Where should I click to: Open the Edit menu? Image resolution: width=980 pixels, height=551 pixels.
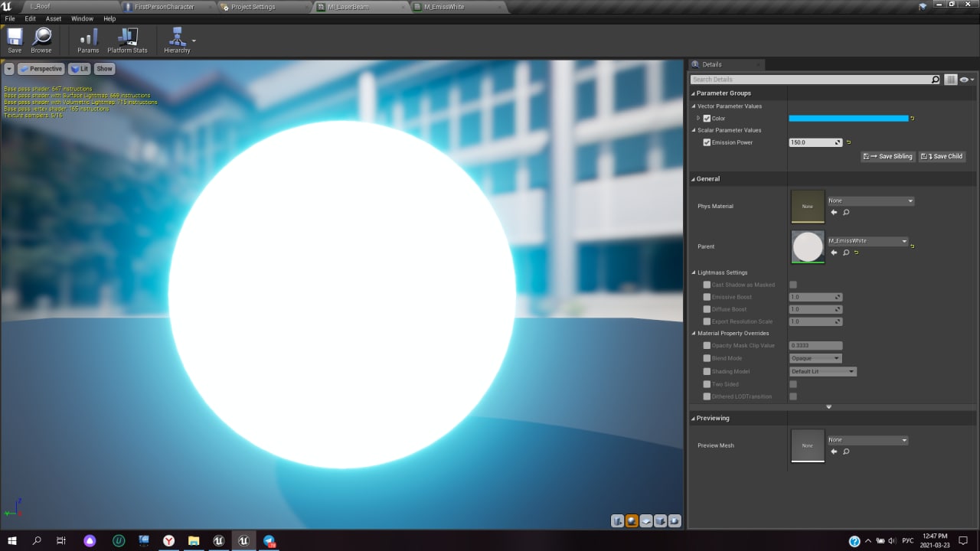(x=31, y=18)
